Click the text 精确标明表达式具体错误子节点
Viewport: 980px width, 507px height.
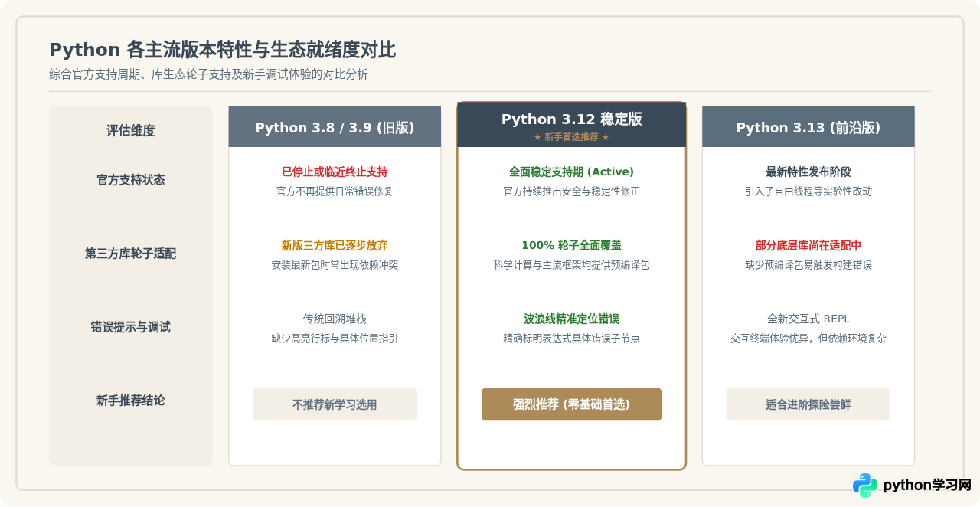pos(571,339)
